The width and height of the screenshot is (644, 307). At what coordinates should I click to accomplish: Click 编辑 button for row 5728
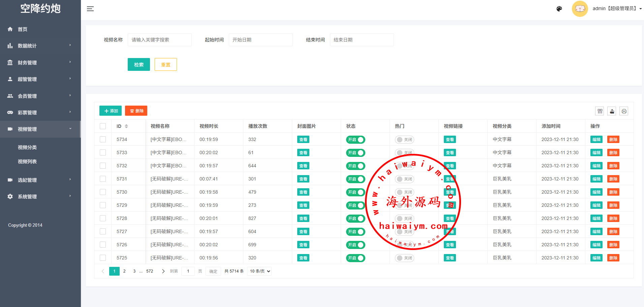point(596,219)
